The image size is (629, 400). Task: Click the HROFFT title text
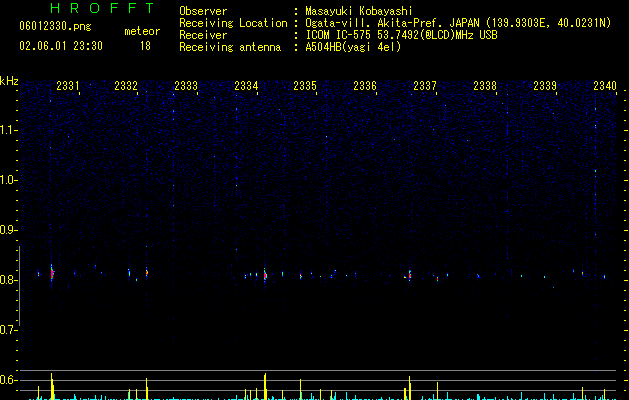coord(103,8)
